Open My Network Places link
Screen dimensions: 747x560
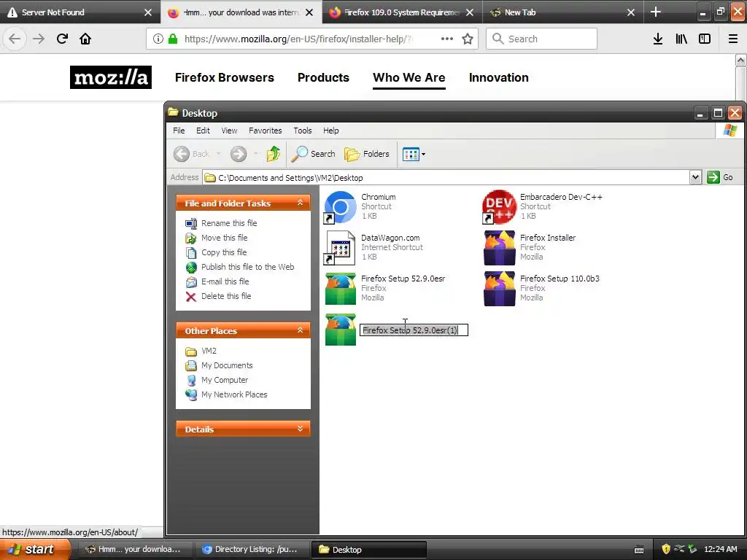[x=234, y=394]
